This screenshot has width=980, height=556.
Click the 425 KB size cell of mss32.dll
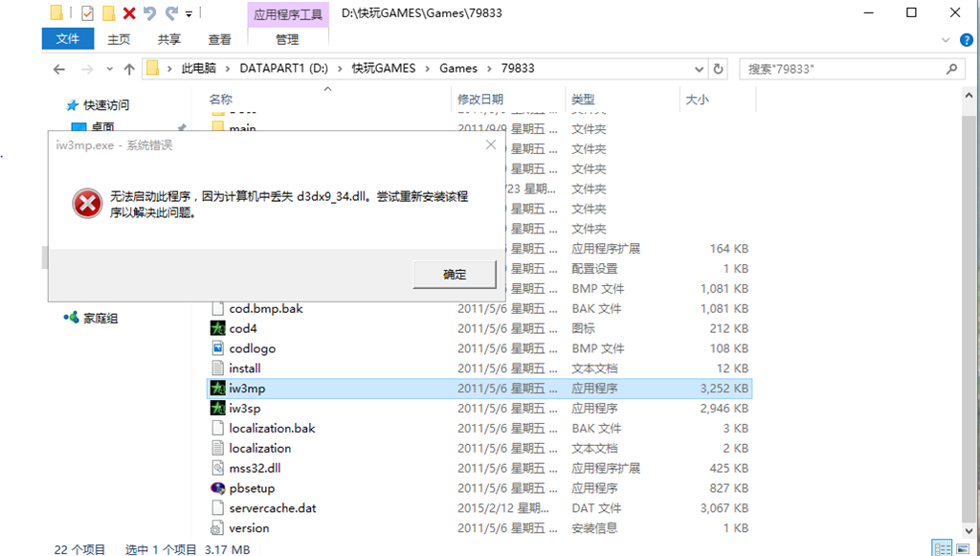[x=728, y=469]
